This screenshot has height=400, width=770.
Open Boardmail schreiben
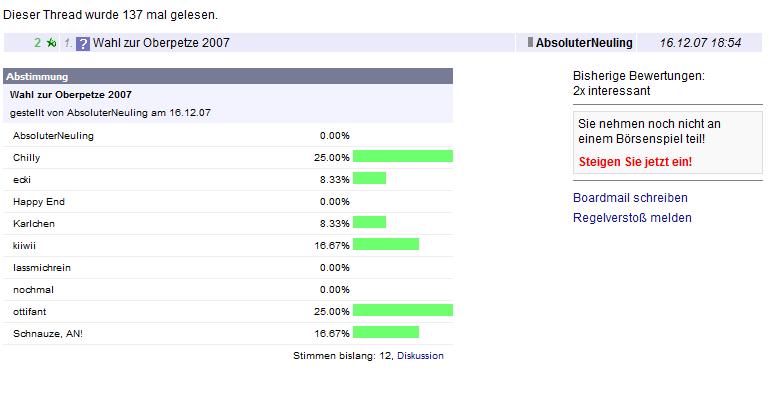pos(630,198)
